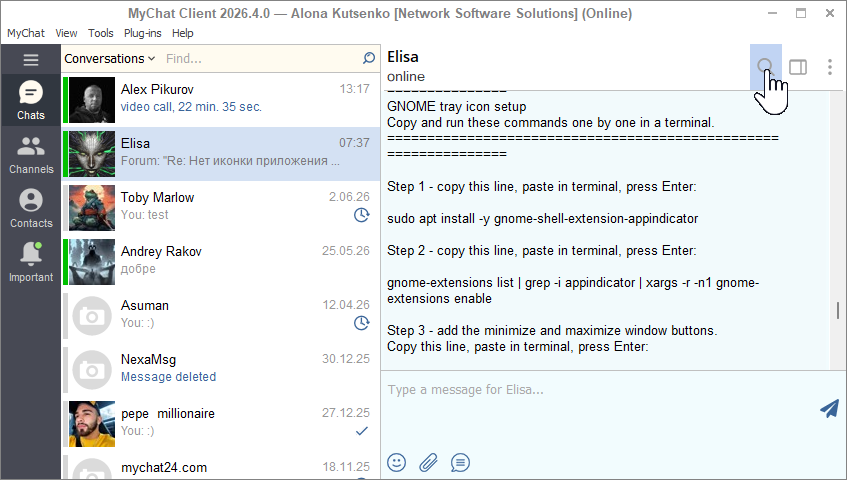
Task: Open the Asuman conversation
Action: point(221,316)
